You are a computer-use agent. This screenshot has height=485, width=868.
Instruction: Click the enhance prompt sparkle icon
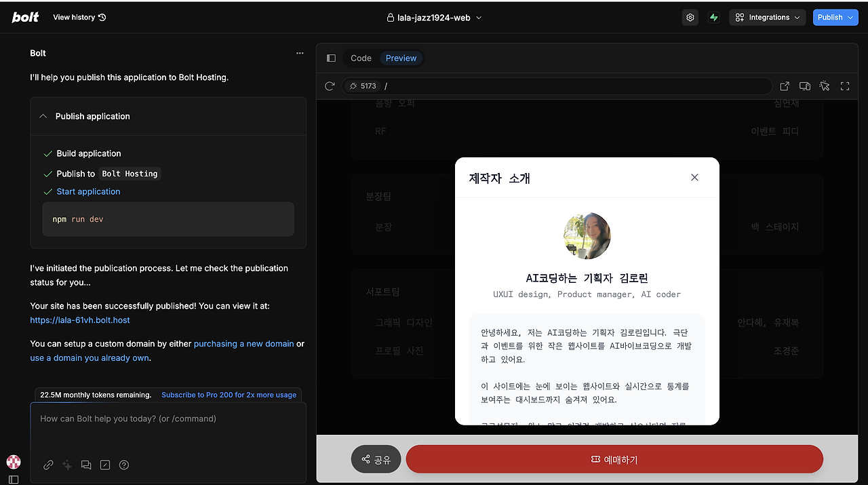(x=67, y=465)
